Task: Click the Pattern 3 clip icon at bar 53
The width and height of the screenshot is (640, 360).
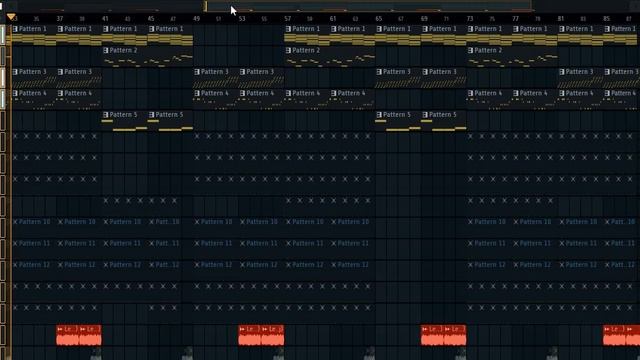Action: (x=243, y=72)
